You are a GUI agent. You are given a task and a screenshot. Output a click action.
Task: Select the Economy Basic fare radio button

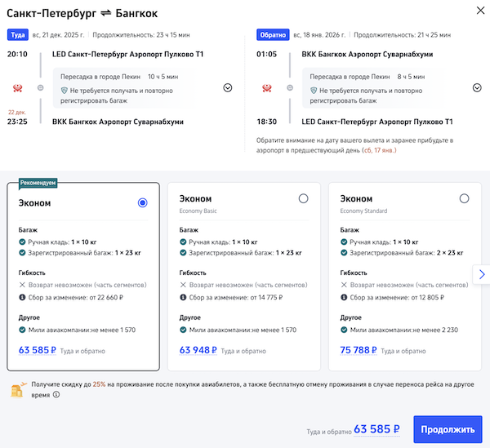[303, 198]
